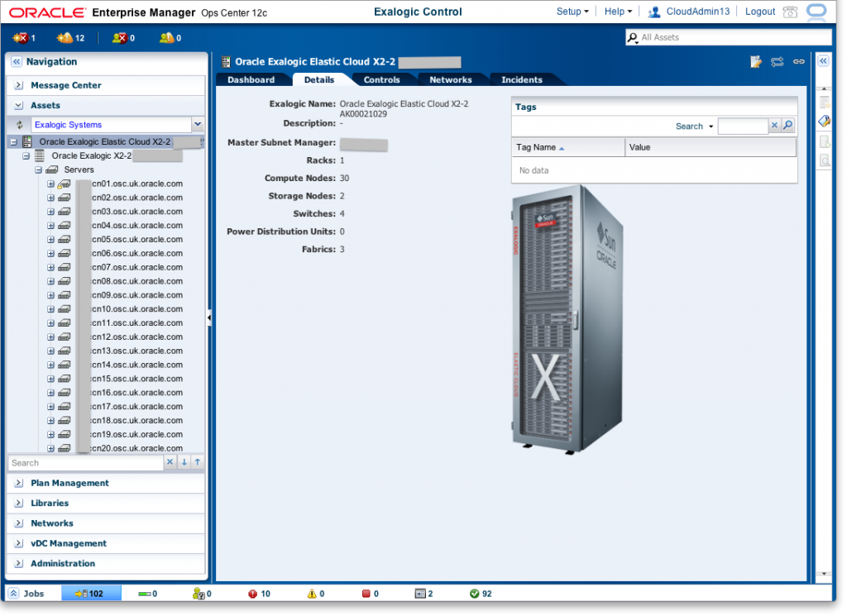
Task: Switch to the Dashboard tab
Action: coord(251,80)
